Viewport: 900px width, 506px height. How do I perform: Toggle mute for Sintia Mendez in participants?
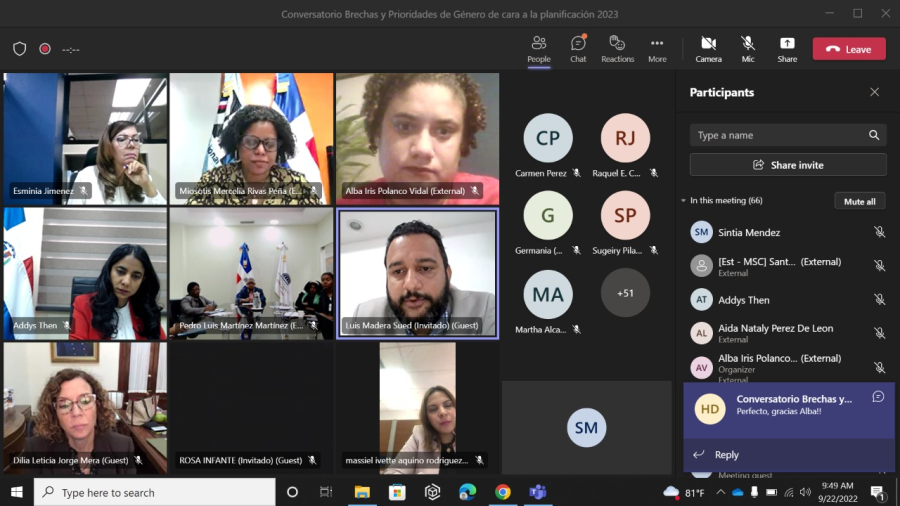pos(879,232)
